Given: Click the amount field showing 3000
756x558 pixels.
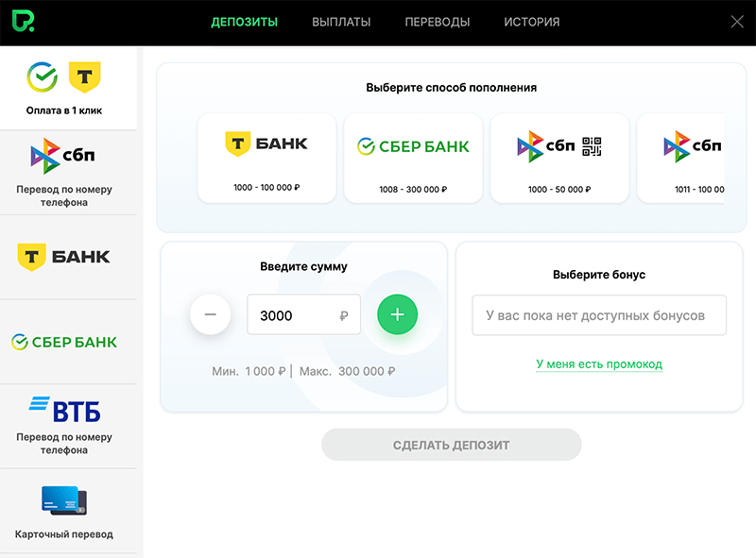Looking at the screenshot, I should [x=303, y=314].
